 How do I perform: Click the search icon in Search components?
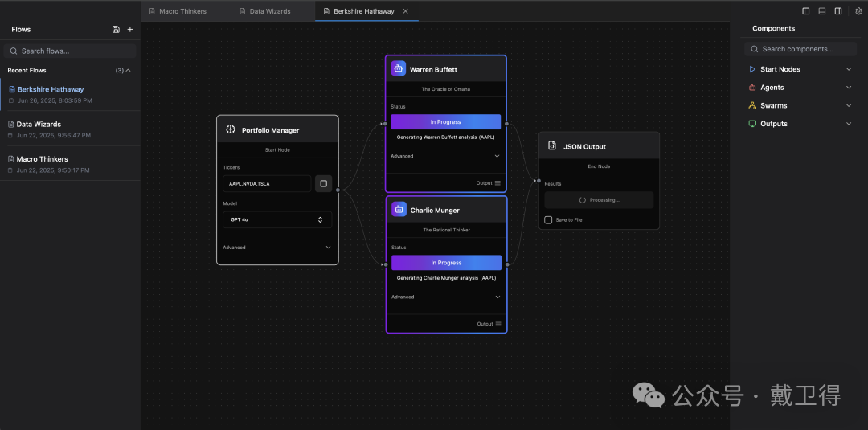tap(754, 49)
